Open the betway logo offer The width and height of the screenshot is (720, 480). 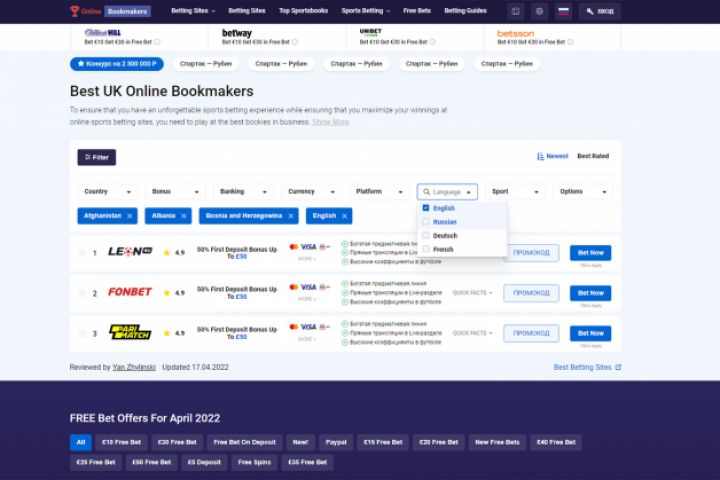click(x=236, y=33)
